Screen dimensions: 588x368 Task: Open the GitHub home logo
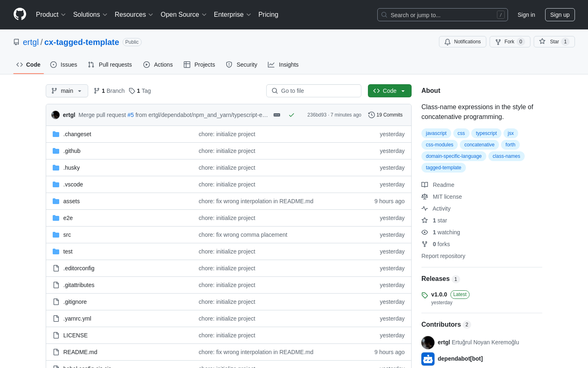coord(20,14)
